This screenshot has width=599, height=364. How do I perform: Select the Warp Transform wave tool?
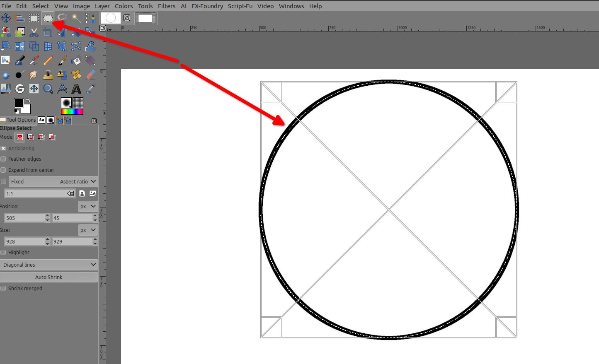point(90,46)
